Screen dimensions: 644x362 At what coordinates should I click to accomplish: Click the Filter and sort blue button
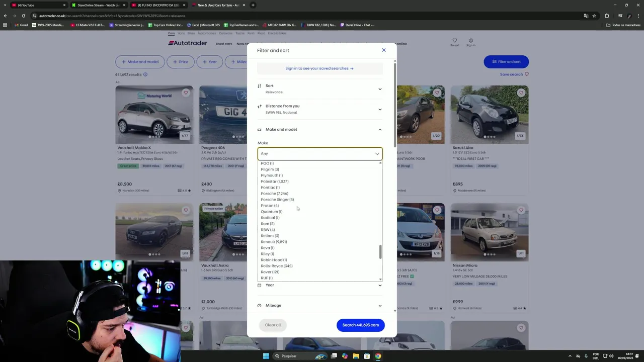506,62
